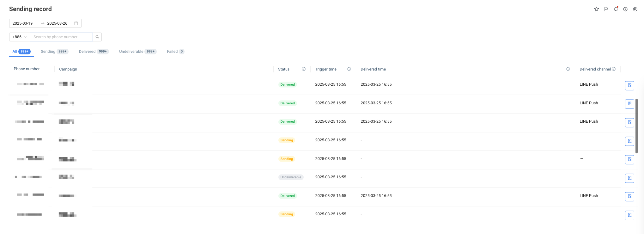Click the Search by phone number field
The image size is (644, 234).
coord(61,37)
